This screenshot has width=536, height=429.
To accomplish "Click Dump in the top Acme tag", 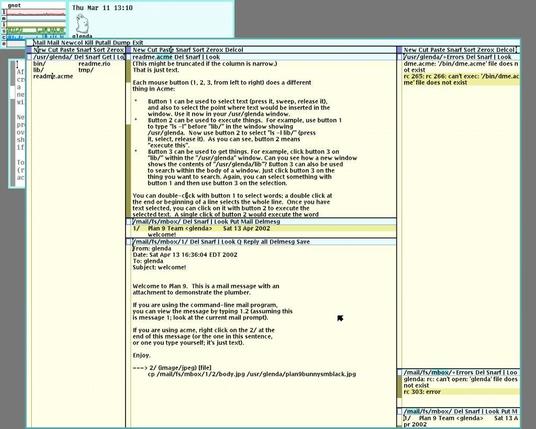I will tap(121, 43).
